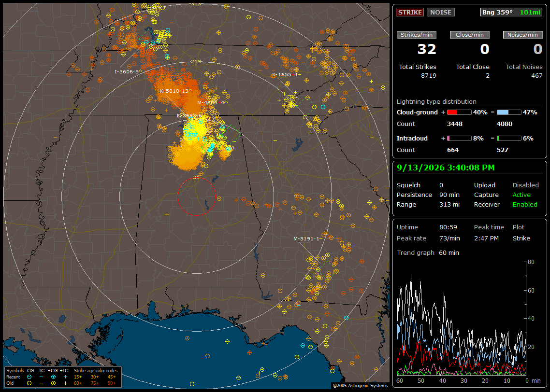Click the Trend graph 60 min setting
The height and width of the screenshot is (392, 550).
tap(449, 253)
